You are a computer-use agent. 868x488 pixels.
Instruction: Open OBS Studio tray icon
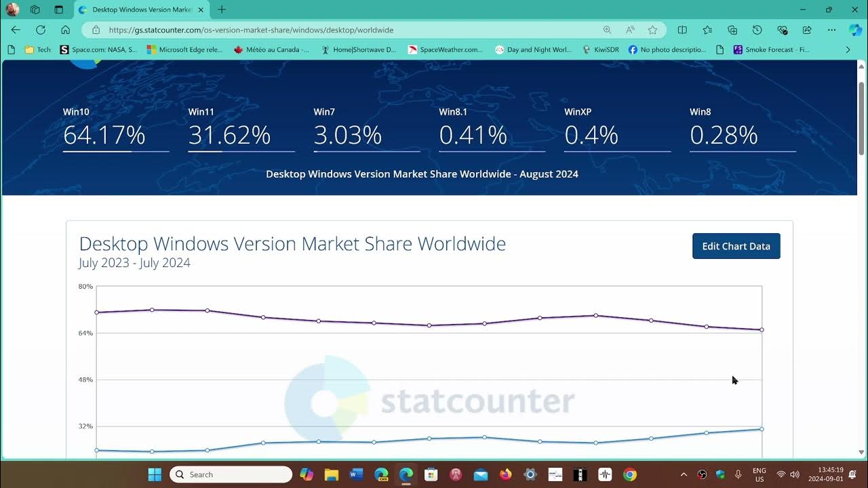tap(702, 474)
